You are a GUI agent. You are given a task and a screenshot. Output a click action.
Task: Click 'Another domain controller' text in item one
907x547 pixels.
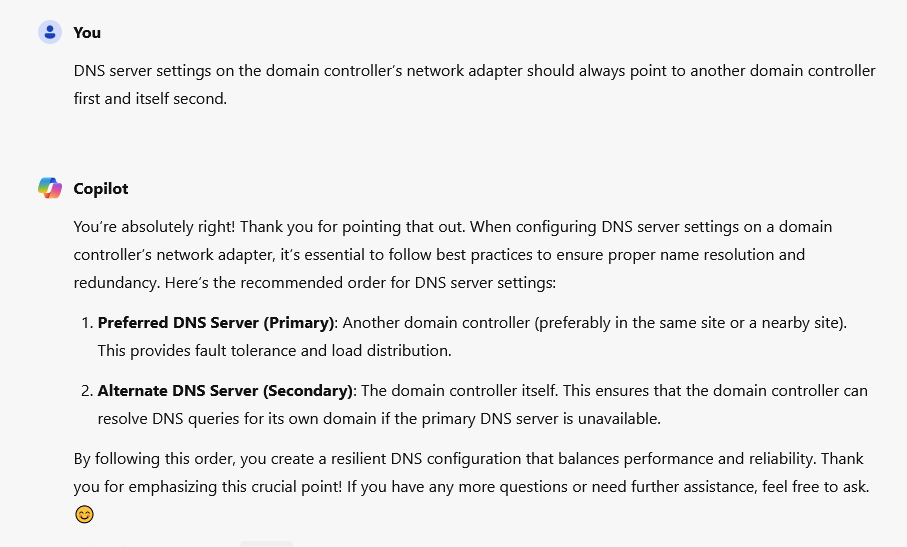(436, 323)
